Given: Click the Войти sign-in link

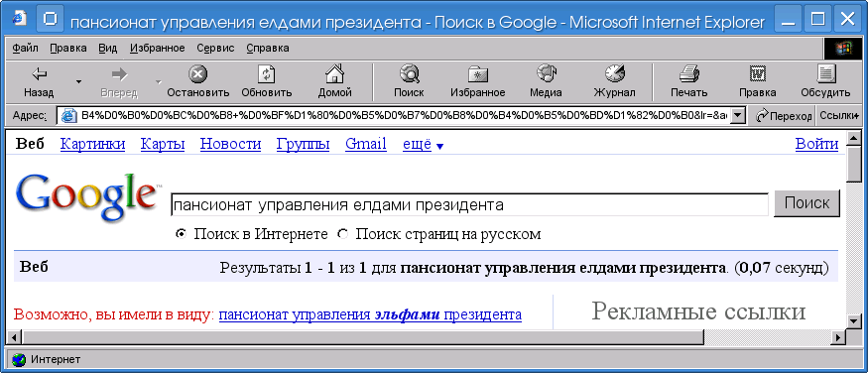Looking at the screenshot, I should tap(816, 145).
